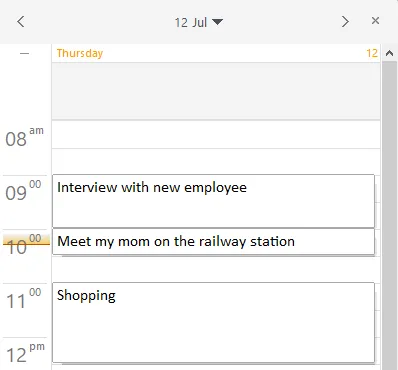Viewport: 398px width, 370px height.
Task: Click the 12 pm time label
Action: (x=25, y=353)
